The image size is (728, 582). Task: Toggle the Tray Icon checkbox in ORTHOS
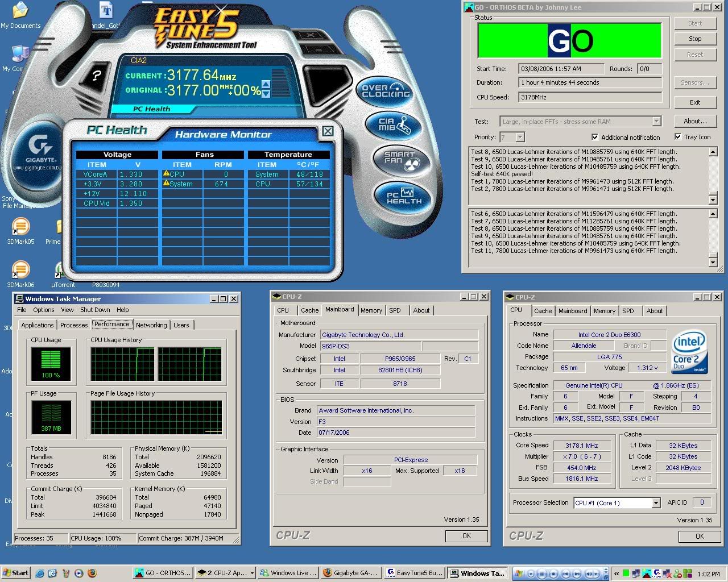(678, 136)
